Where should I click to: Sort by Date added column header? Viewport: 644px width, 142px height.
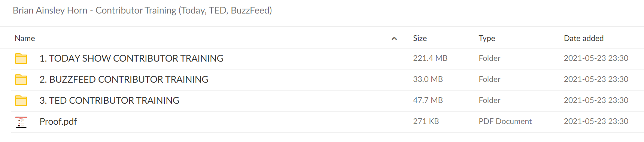tap(584, 38)
